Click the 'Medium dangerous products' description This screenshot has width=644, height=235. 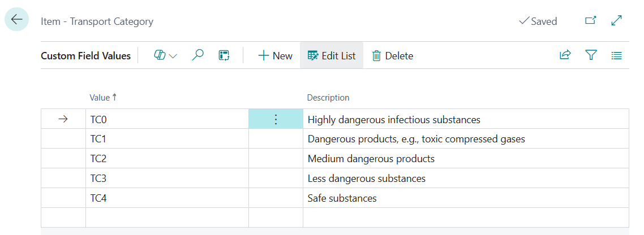[371, 159]
